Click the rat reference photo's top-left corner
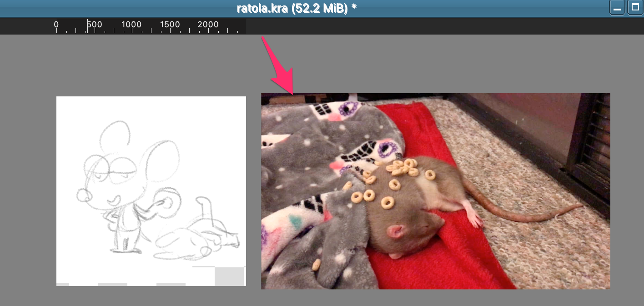The width and height of the screenshot is (644, 306). (x=262, y=95)
